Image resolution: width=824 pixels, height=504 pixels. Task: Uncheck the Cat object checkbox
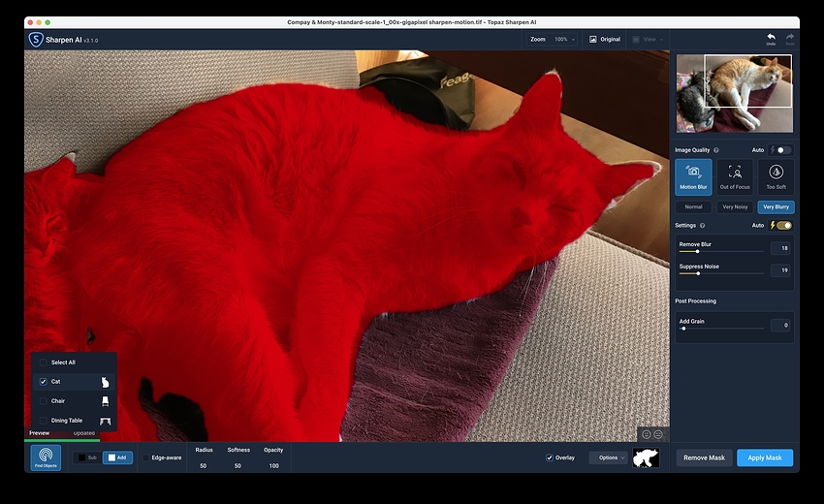pos(44,382)
